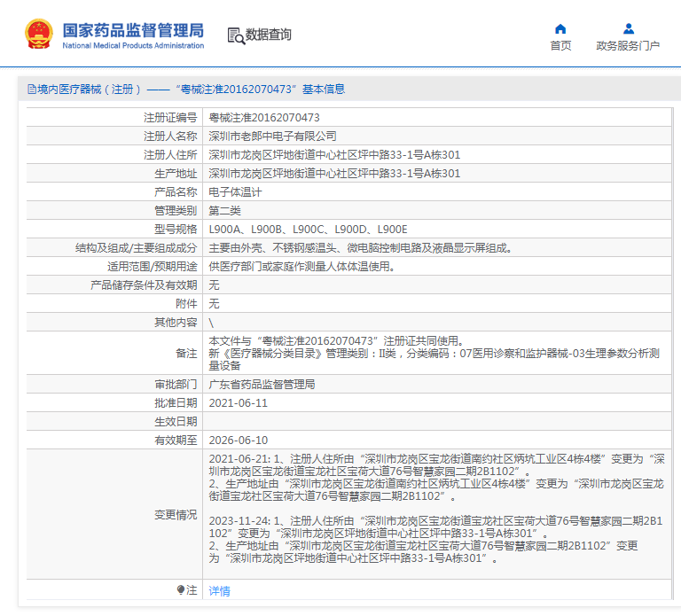The height and width of the screenshot is (616, 681).
Task: Click the 国家药品监督管理局 title
Action: [133, 30]
